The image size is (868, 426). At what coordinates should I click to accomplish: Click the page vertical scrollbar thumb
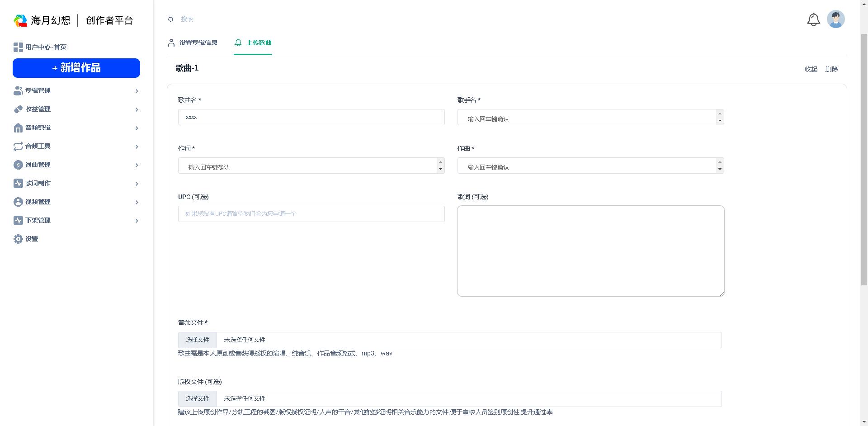864,159
